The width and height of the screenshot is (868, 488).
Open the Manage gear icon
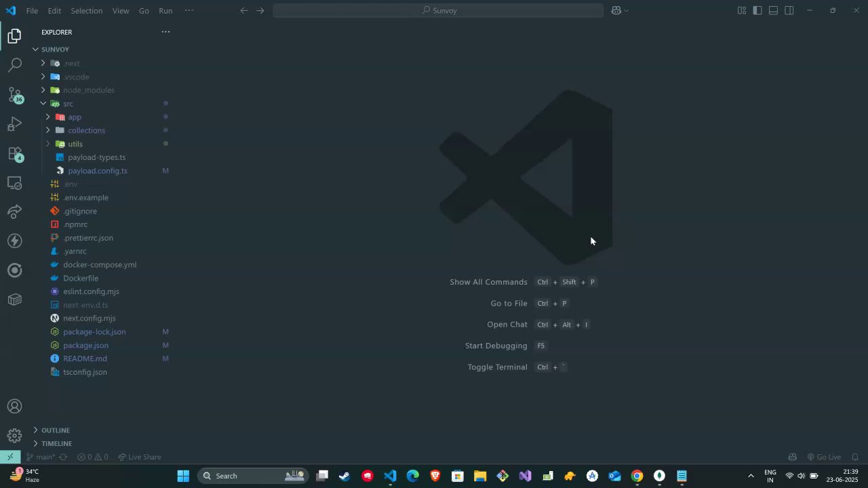tap(14, 436)
